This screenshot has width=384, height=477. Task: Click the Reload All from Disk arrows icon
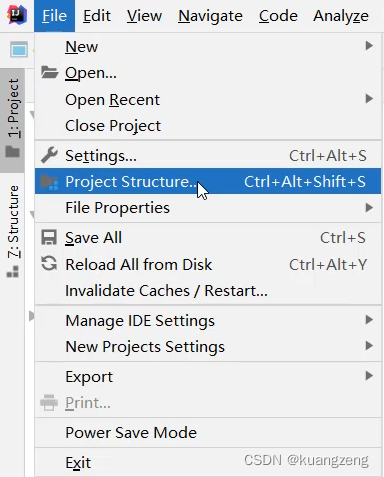49,263
